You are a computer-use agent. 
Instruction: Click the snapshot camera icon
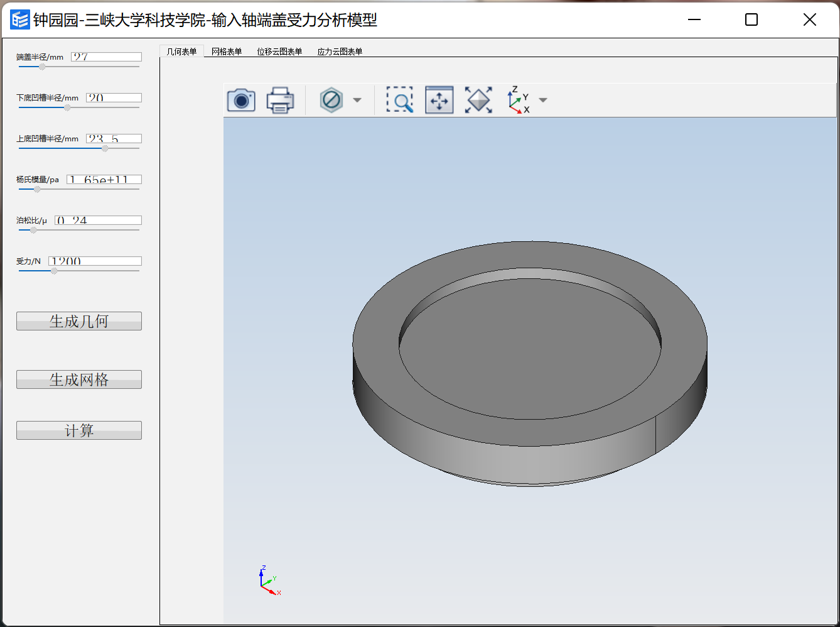(241, 101)
